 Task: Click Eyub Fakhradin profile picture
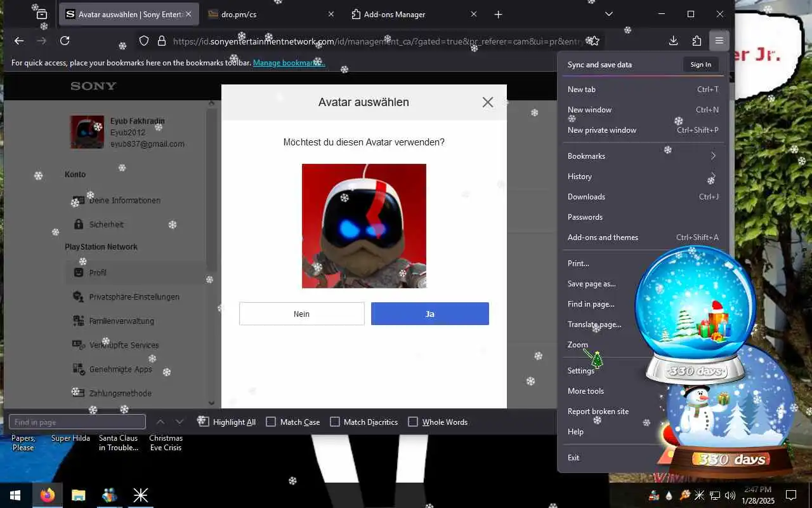tap(87, 132)
